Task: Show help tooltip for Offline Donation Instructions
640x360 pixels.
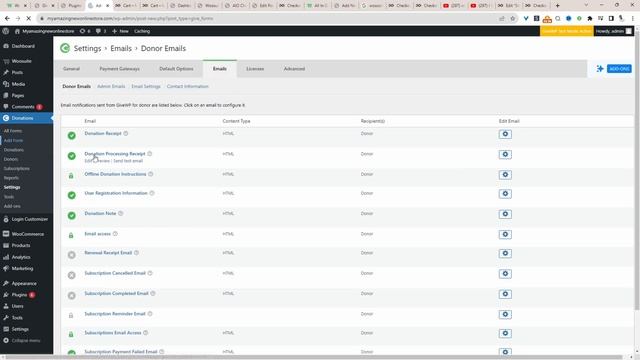Action: click(x=150, y=174)
